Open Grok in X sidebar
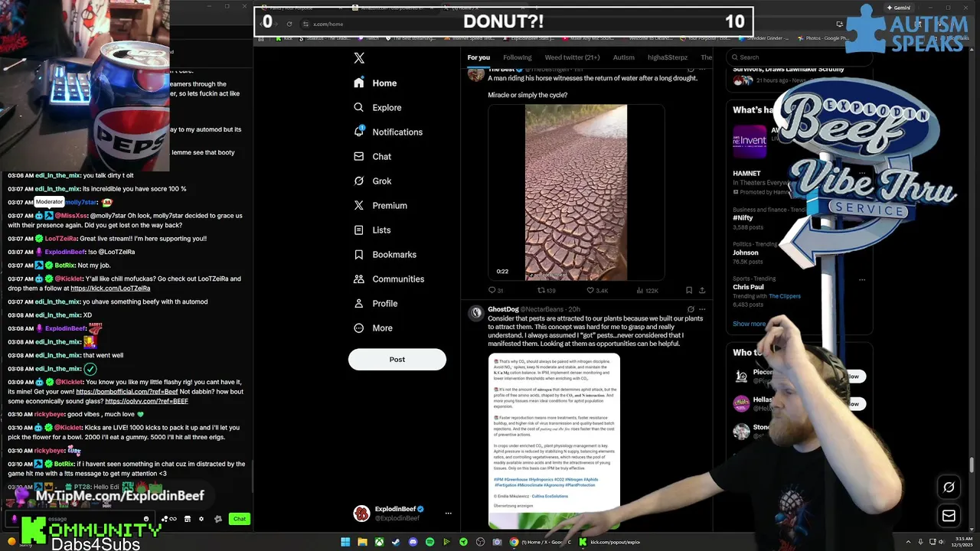980x551 pixels. [372, 181]
